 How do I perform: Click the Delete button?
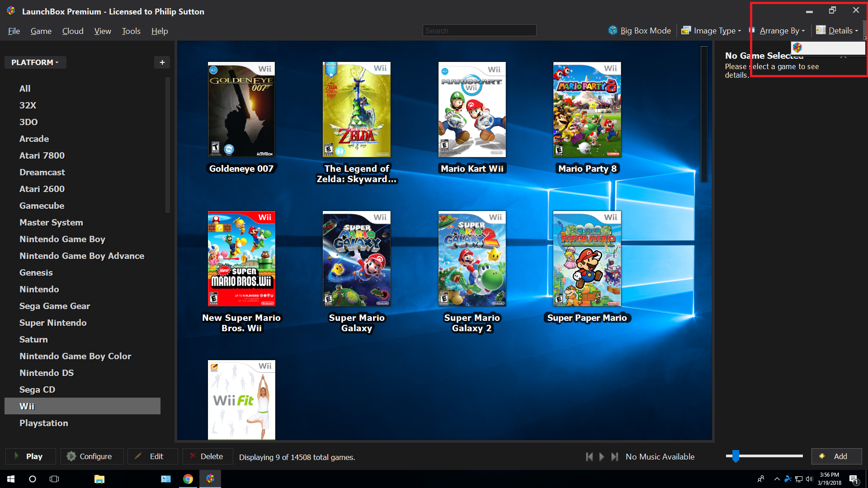[208, 456]
